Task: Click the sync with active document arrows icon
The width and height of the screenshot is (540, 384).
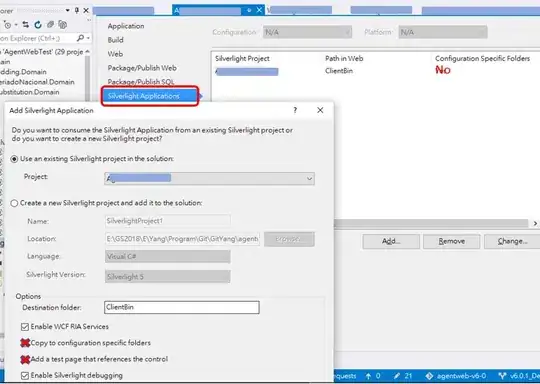Action: pos(25,24)
